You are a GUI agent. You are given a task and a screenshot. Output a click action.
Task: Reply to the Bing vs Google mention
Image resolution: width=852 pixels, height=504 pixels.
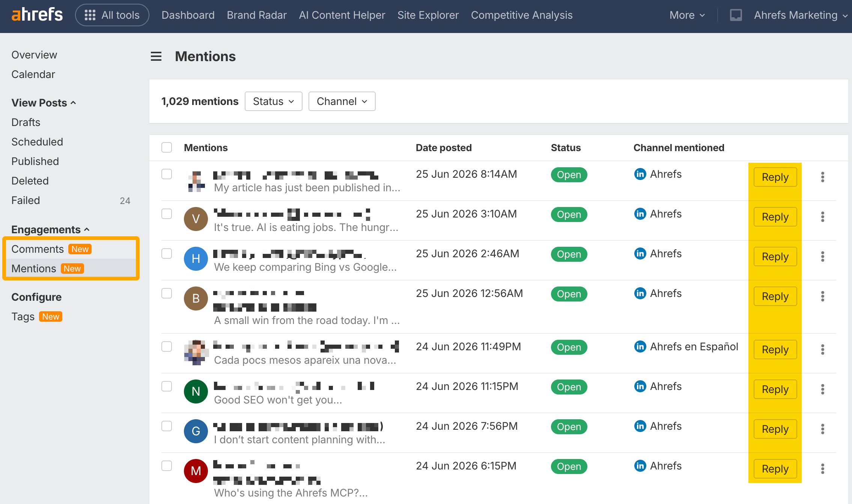[775, 256]
